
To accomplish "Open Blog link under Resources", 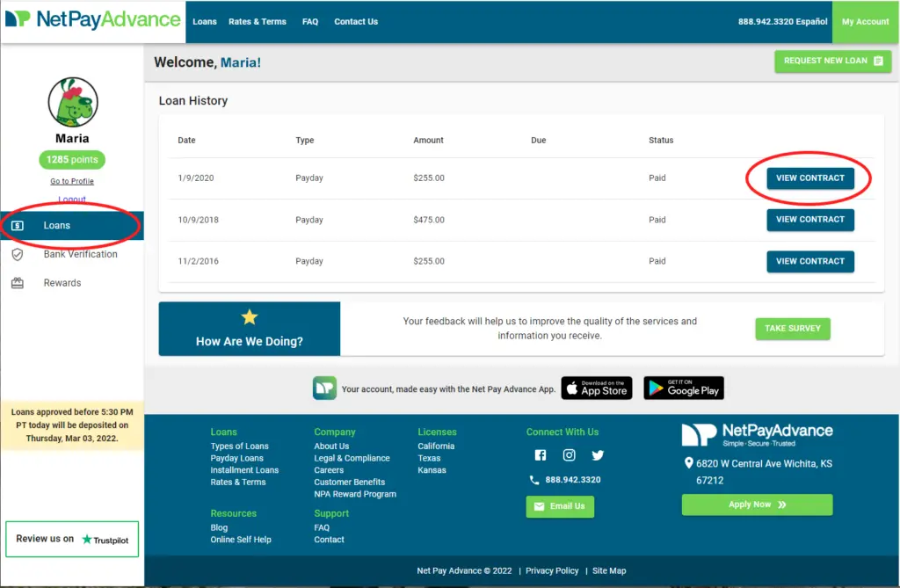I will click(219, 527).
